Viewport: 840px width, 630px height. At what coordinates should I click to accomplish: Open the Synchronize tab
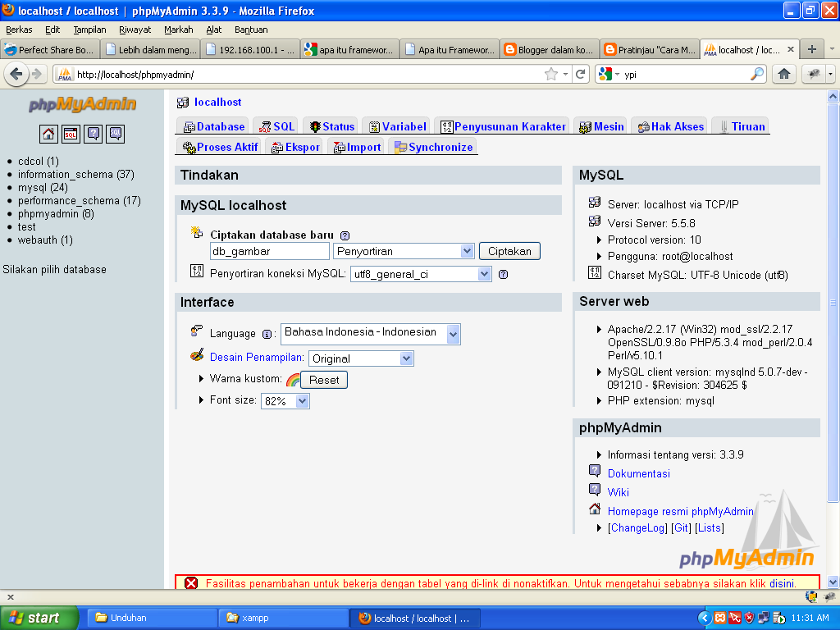click(433, 147)
